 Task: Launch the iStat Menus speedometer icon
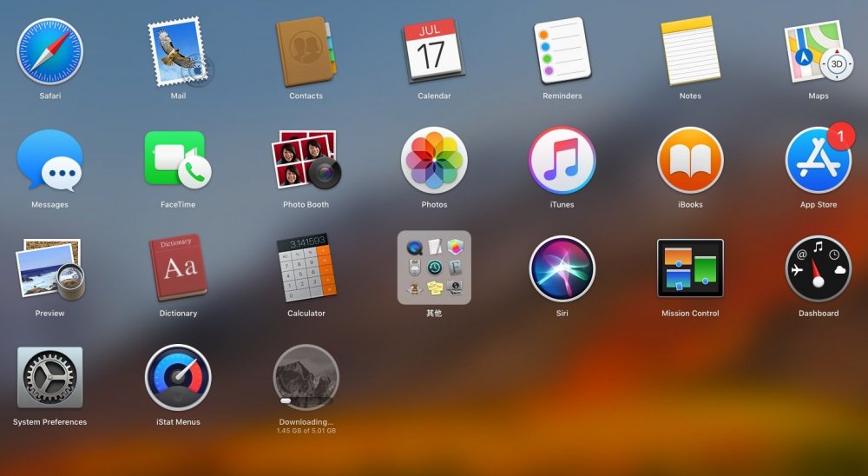178,377
